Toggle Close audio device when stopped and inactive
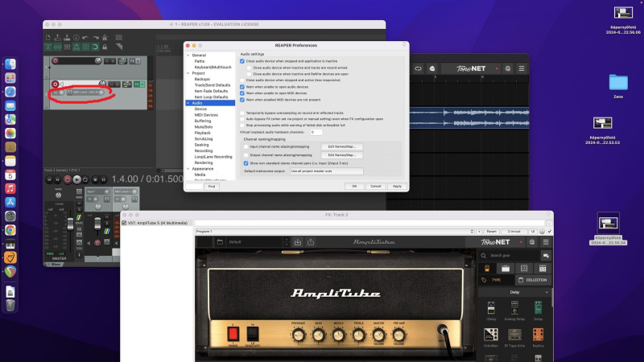This screenshot has height=362, width=644. pos(242,61)
